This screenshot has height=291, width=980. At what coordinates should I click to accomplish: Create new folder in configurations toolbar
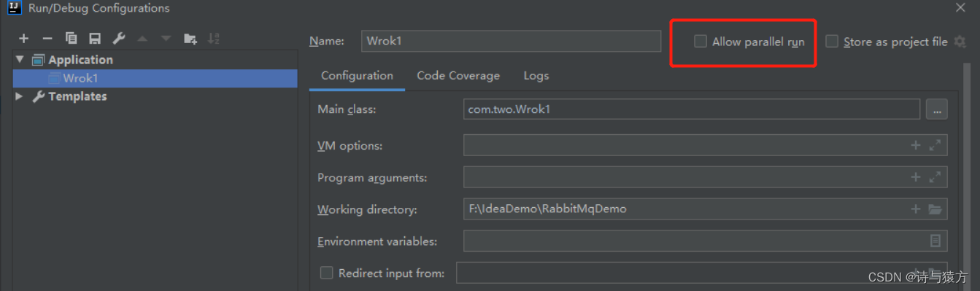coord(190,39)
